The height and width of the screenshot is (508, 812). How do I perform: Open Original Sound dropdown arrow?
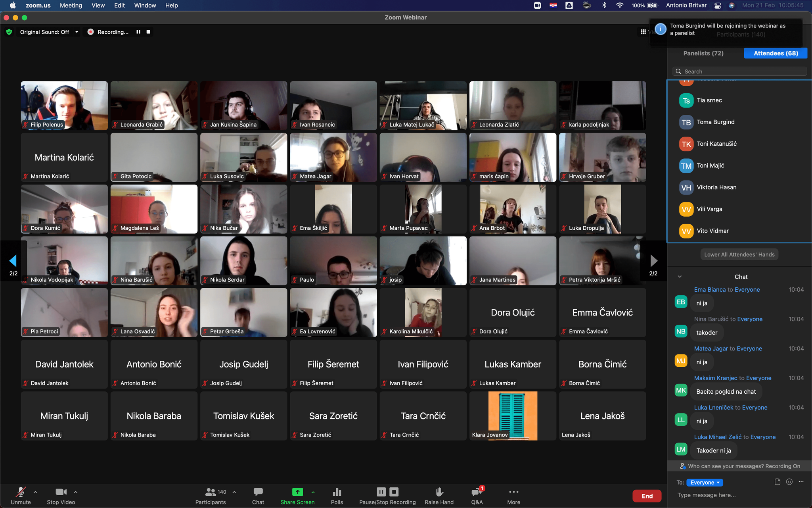[x=77, y=32]
